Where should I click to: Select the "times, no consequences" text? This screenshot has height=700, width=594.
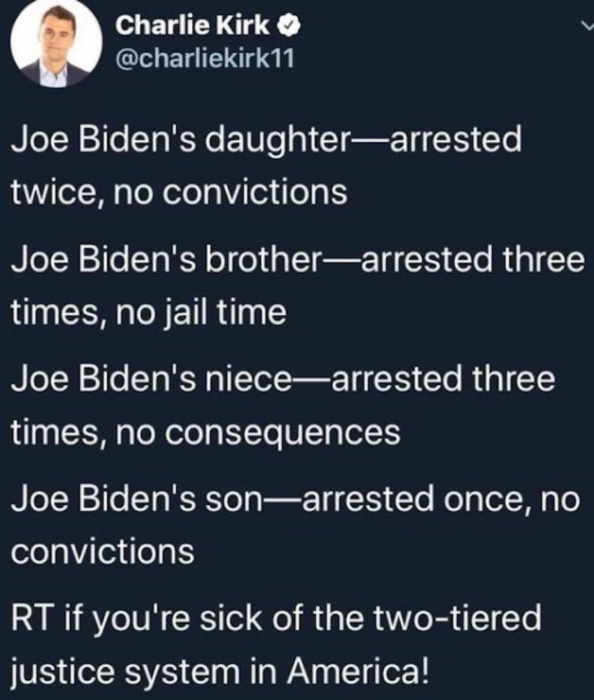pos(205,433)
